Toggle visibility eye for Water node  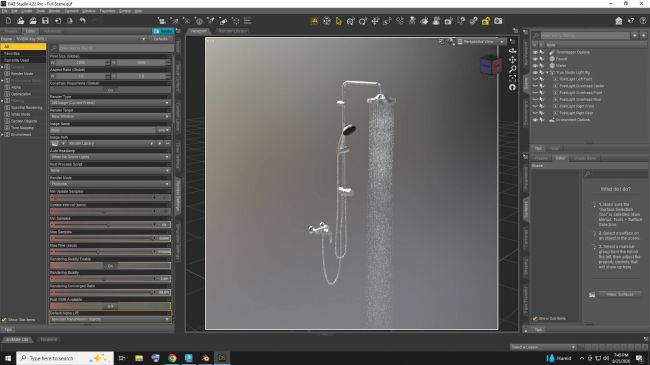pyautogui.click(x=535, y=66)
